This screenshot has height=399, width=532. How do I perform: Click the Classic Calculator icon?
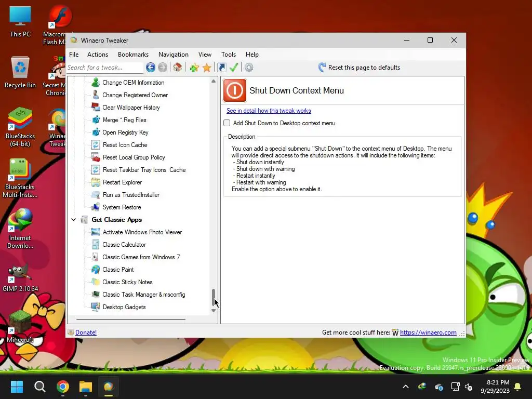pyautogui.click(x=96, y=245)
